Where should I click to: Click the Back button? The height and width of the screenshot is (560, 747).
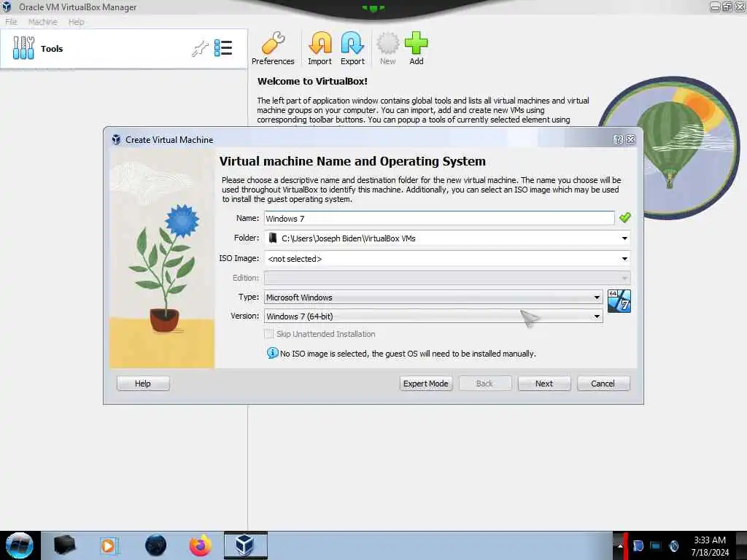coord(485,384)
